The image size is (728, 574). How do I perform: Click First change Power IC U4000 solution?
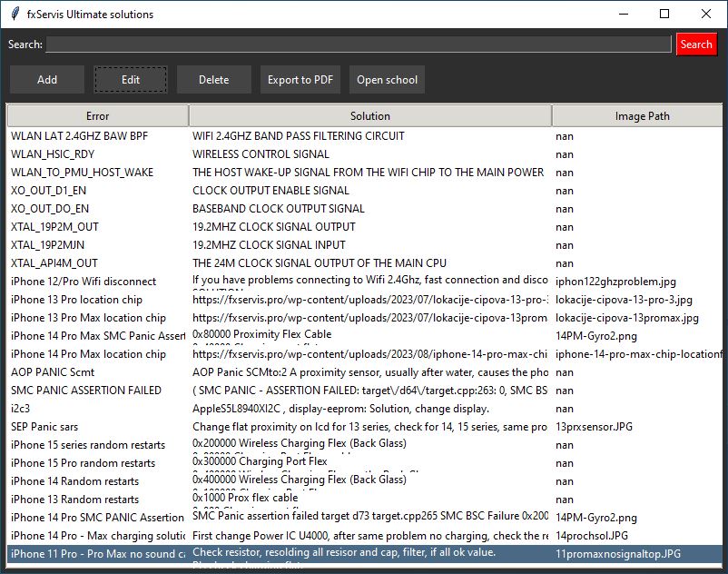(x=370, y=536)
